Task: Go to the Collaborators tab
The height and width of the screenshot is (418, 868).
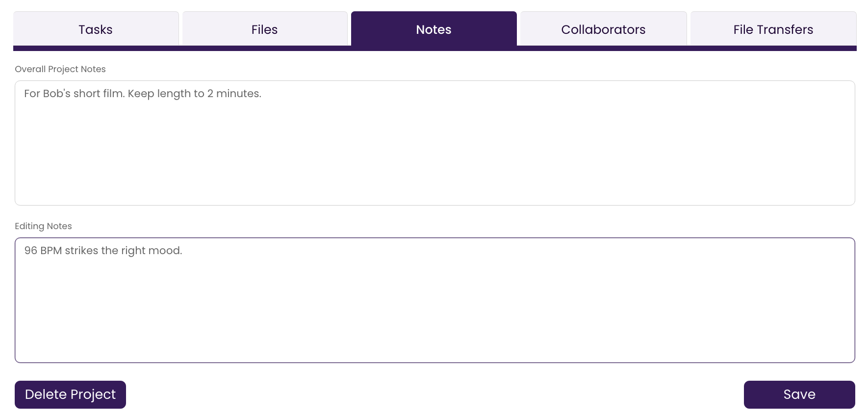Action: tap(603, 29)
